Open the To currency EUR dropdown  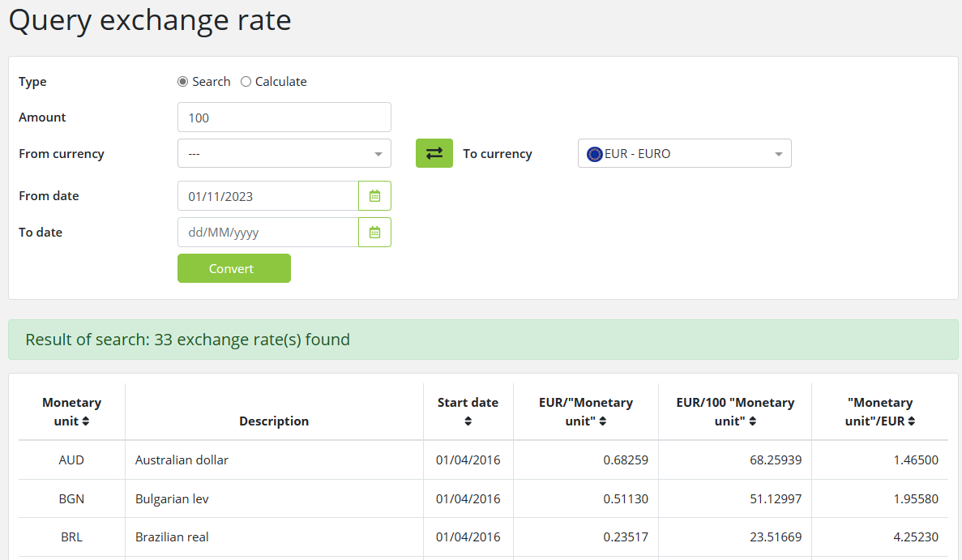coord(684,153)
